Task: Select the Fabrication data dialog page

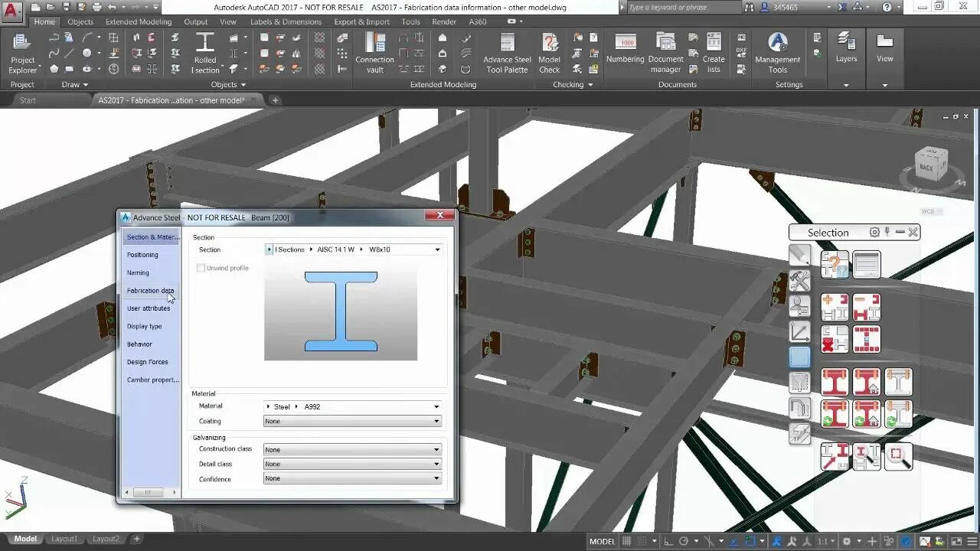Action: tap(150, 291)
